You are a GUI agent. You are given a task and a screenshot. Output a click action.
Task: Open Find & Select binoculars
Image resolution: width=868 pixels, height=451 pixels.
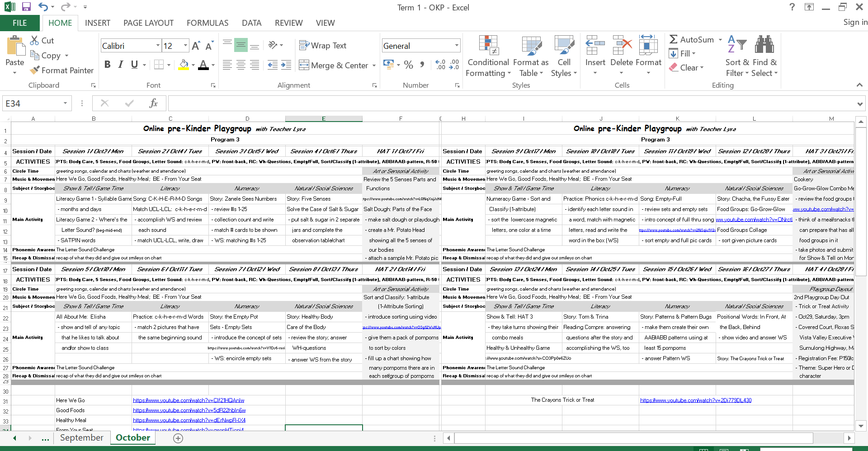pos(764,56)
